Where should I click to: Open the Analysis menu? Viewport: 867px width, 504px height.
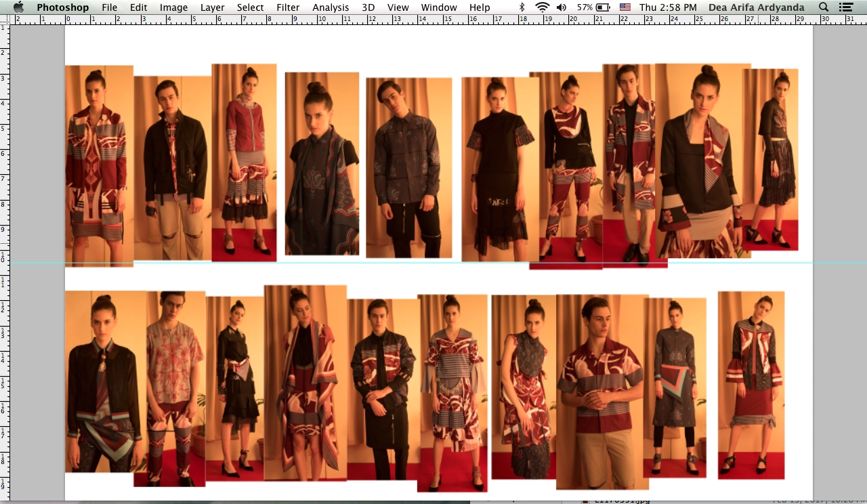pos(331,7)
